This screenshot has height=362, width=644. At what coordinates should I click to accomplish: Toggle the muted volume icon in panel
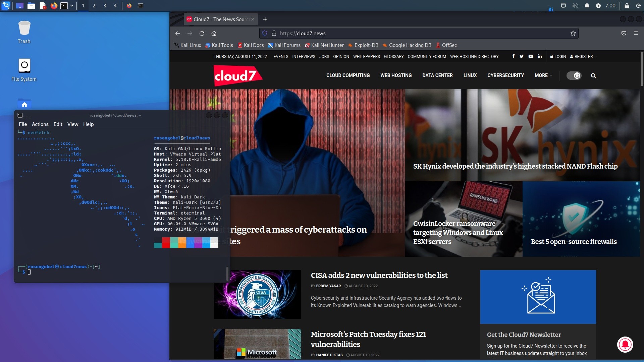coord(575,6)
